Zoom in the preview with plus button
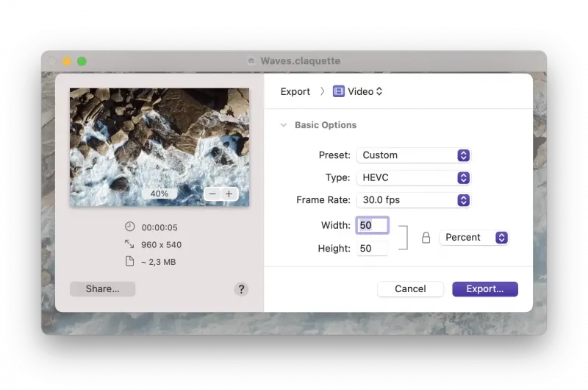 (x=229, y=194)
